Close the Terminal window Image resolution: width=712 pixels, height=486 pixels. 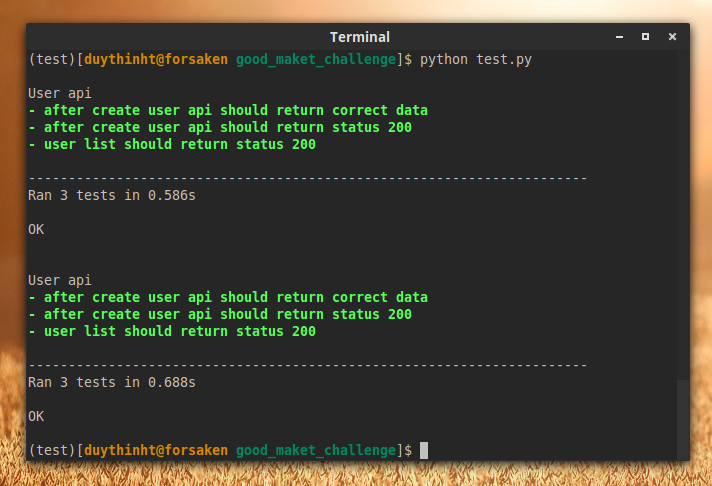coord(671,37)
